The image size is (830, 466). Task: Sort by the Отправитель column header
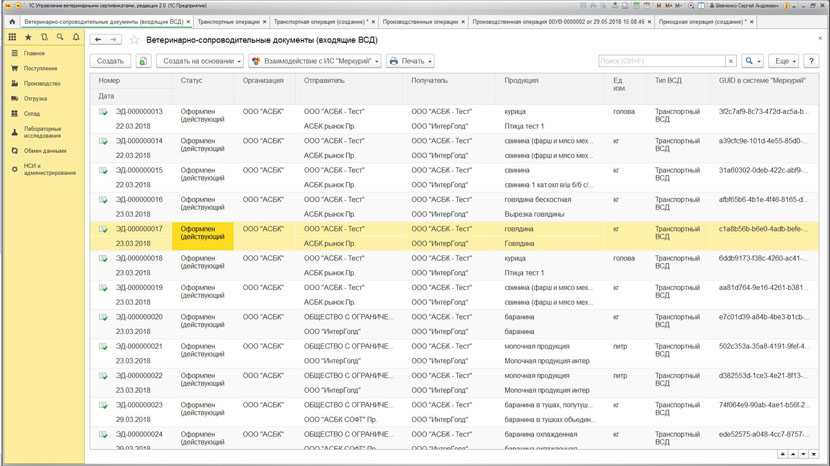click(324, 80)
